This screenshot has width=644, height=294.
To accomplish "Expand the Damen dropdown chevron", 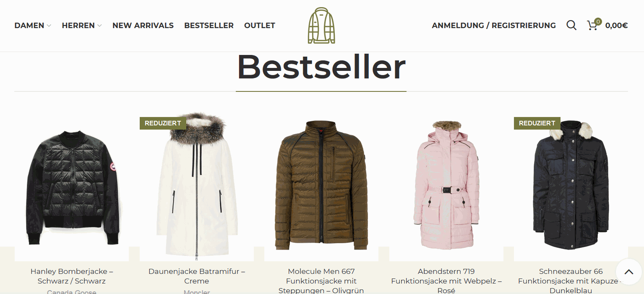I will point(49,26).
